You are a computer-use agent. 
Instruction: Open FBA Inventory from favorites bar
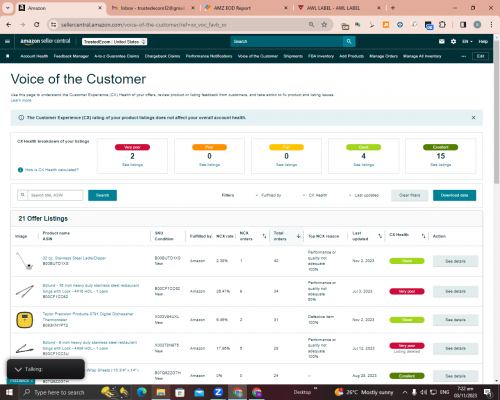point(321,56)
